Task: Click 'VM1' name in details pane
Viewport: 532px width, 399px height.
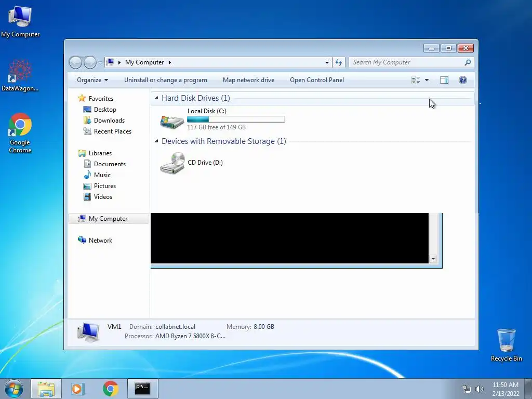Action: click(114, 327)
